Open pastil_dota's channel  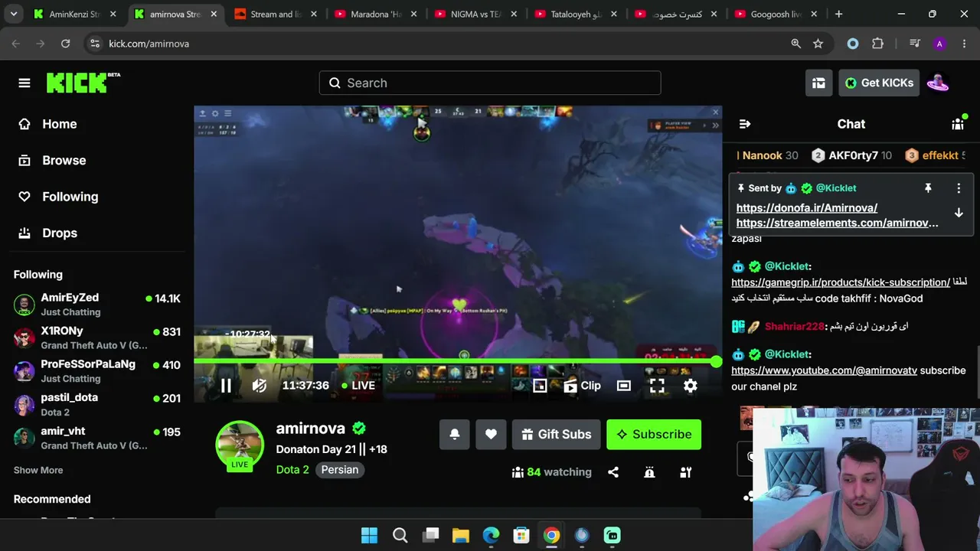coord(96,404)
